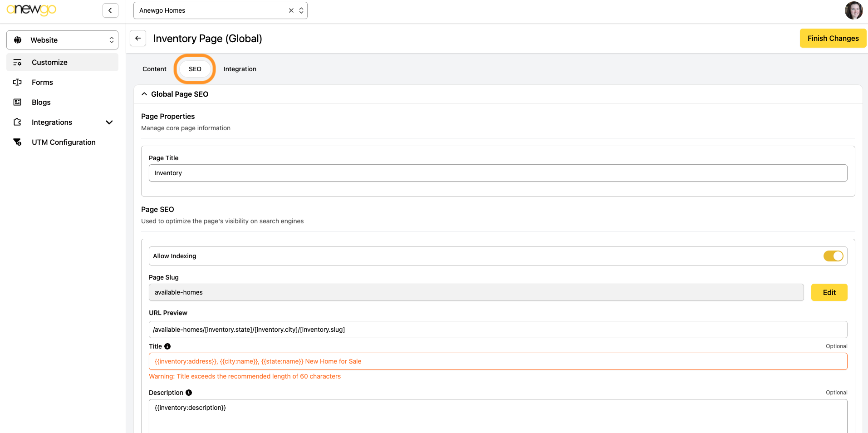Click Finish Changes button
Screen dimensions: 868x433
pyautogui.click(x=833, y=38)
